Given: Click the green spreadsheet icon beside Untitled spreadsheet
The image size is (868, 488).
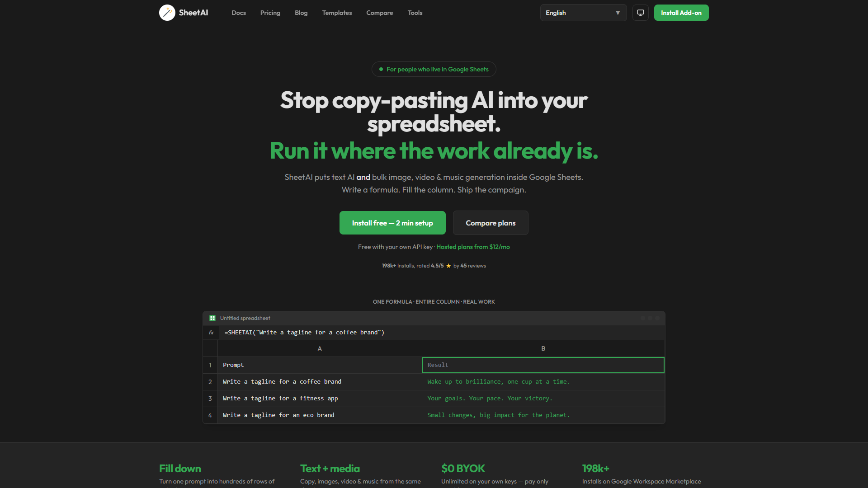Looking at the screenshot, I should pos(212,318).
